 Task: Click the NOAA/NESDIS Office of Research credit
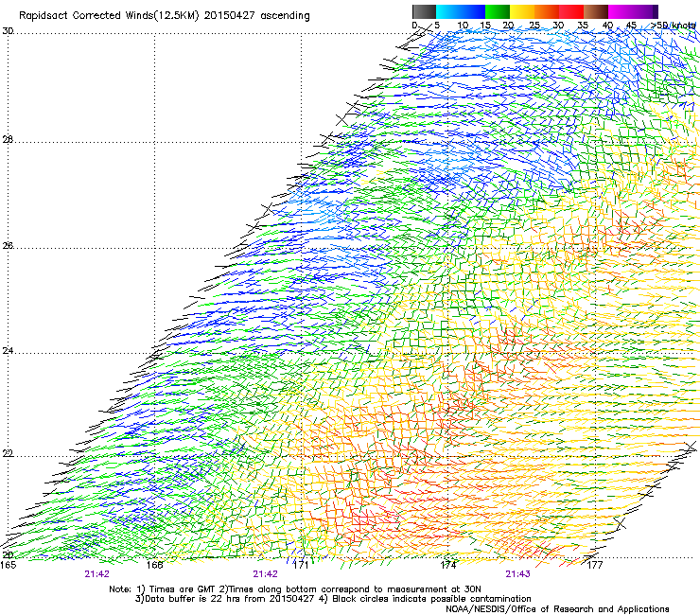[557, 609]
